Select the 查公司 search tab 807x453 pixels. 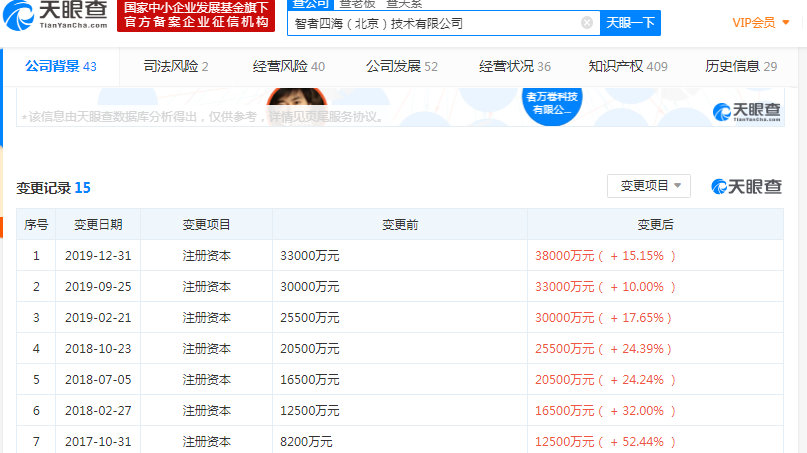pos(311,5)
